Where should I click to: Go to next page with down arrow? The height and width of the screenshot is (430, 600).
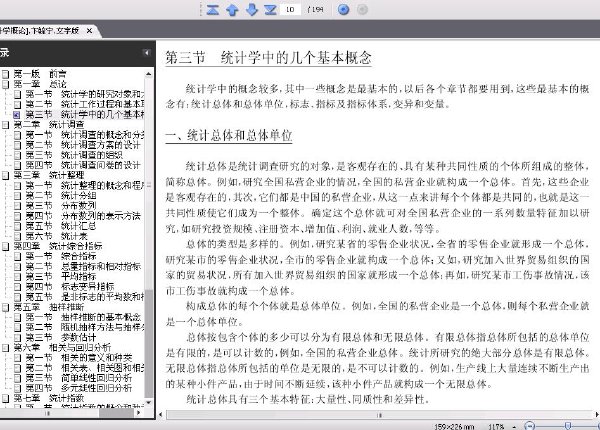tap(251, 9)
